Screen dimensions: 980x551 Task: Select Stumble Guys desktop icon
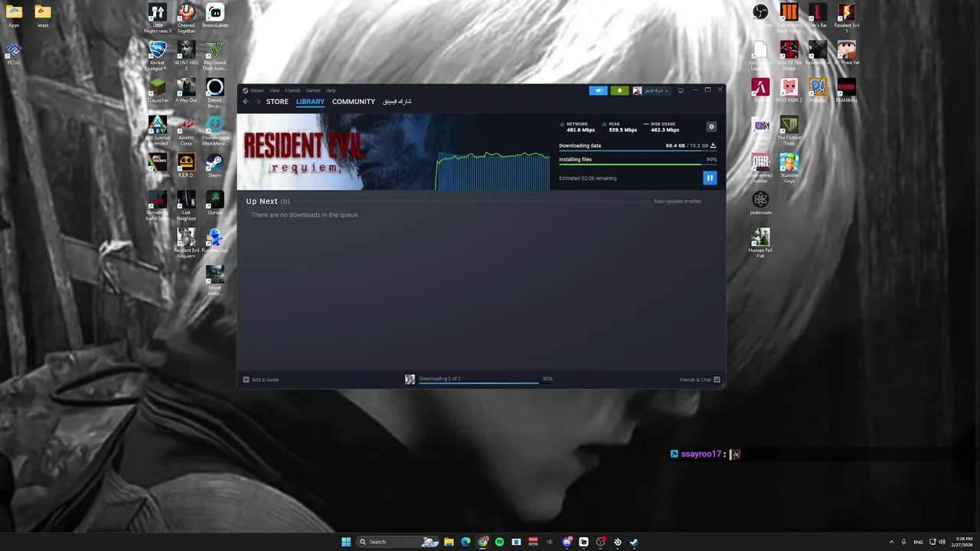click(789, 168)
